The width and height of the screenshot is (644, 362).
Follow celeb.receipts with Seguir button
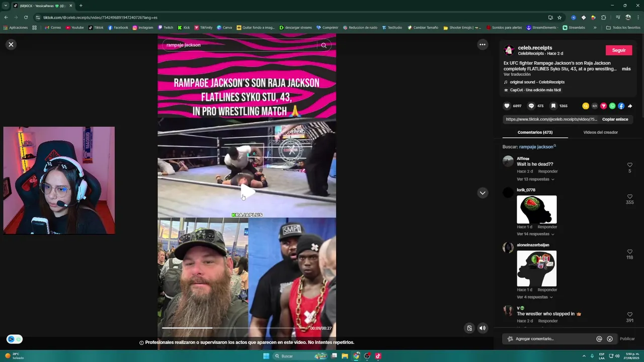pos(619,50)
